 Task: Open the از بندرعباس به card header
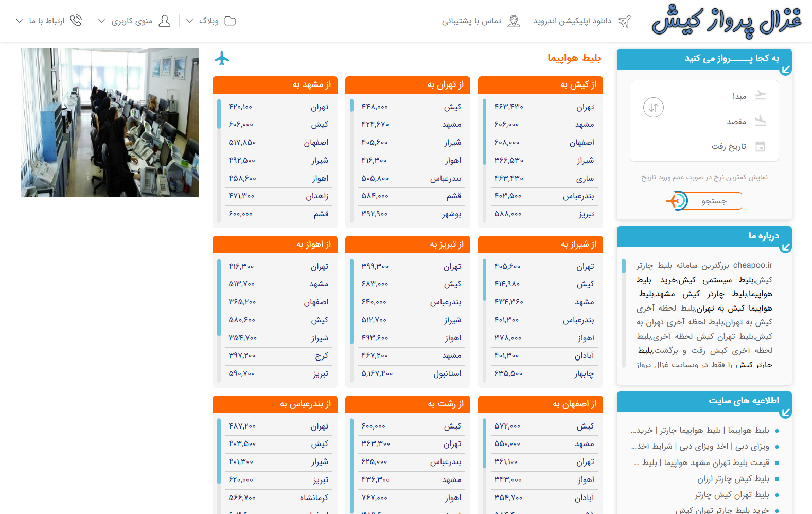275,404
